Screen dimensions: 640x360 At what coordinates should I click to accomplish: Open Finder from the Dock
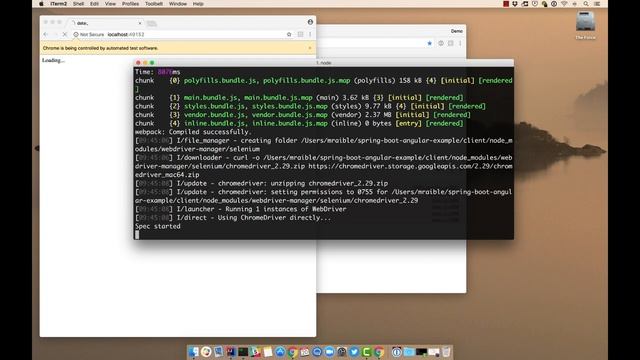pyautogui.click(x=193, y=351)
